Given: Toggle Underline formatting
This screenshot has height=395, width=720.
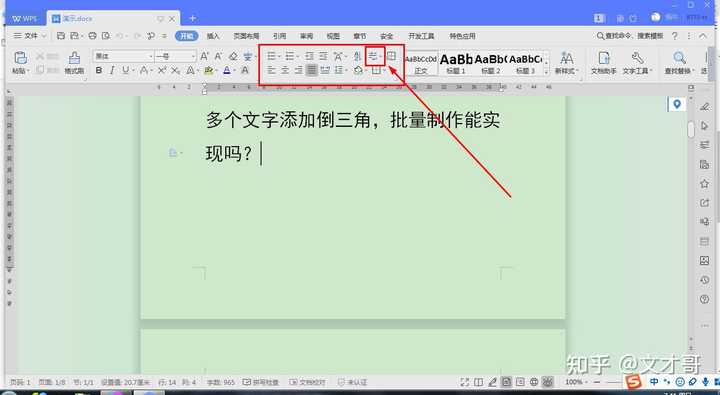Looking at the screenshot, I should [125, 70].
